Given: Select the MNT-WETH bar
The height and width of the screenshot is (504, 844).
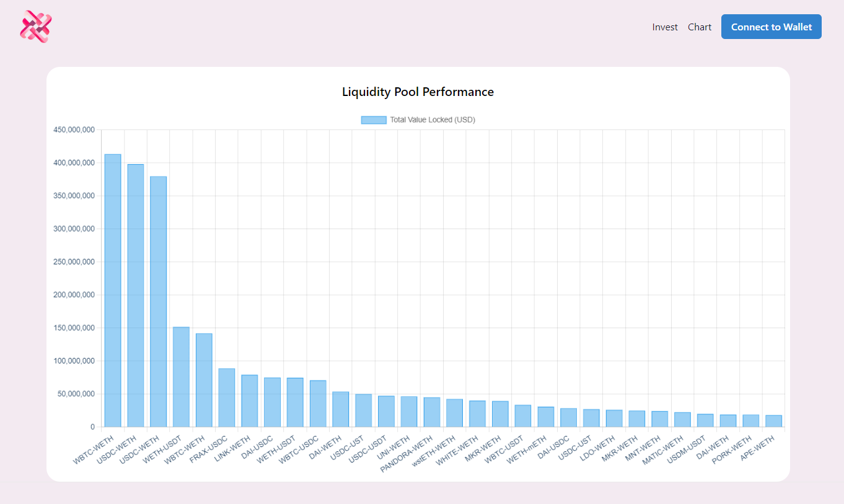Looking at the screenshot, I should pos(660,419).
